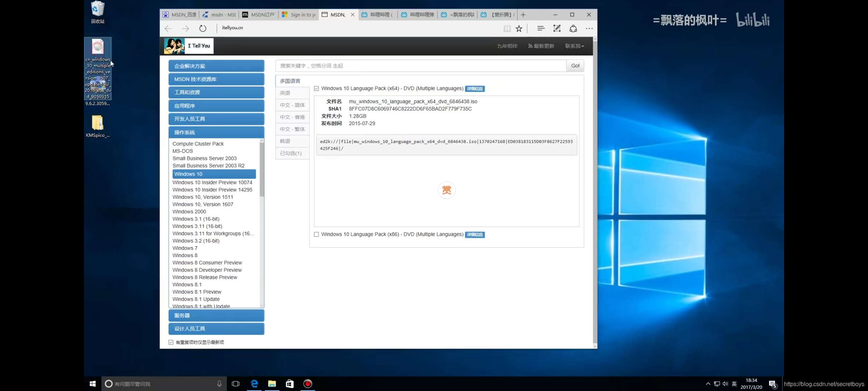Click the keyword search input field
The height and width of the screenshot is (391, 868).
pos(420,66)
